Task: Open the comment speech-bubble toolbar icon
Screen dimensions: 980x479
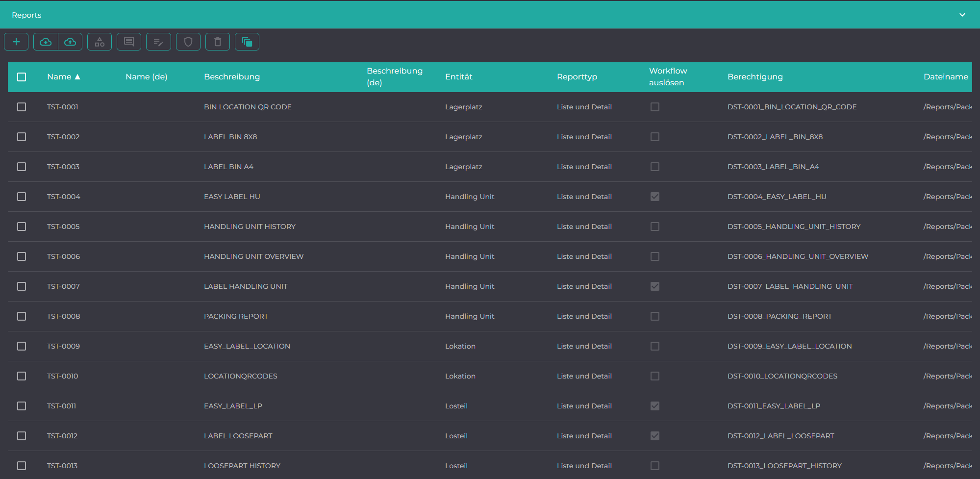Action: (129, 42)
